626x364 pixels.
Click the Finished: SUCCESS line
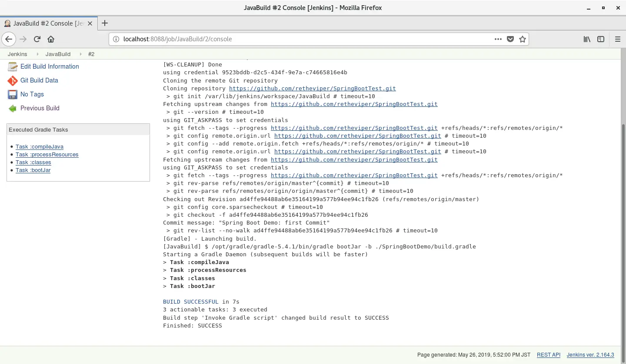pyautogui.click(x=193, y=326)
